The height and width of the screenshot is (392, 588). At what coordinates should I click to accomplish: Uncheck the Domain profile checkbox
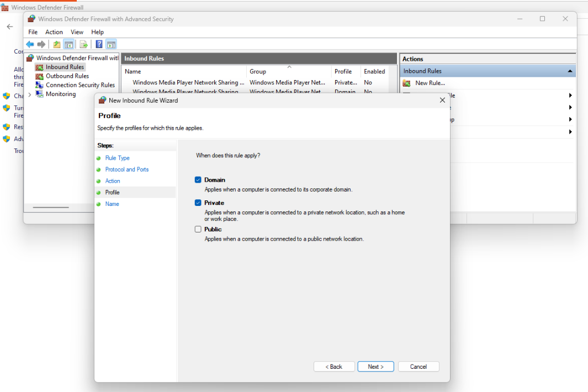(198, 179)
